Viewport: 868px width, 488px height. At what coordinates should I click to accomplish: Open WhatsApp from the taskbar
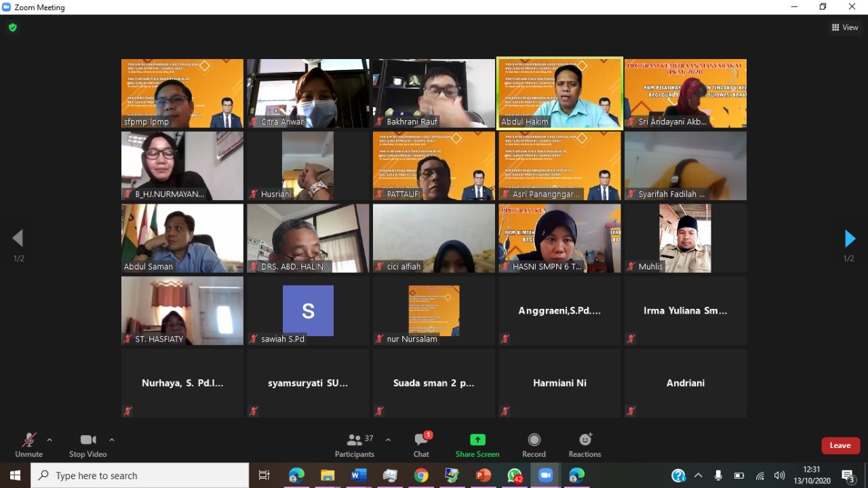[515, 475]
